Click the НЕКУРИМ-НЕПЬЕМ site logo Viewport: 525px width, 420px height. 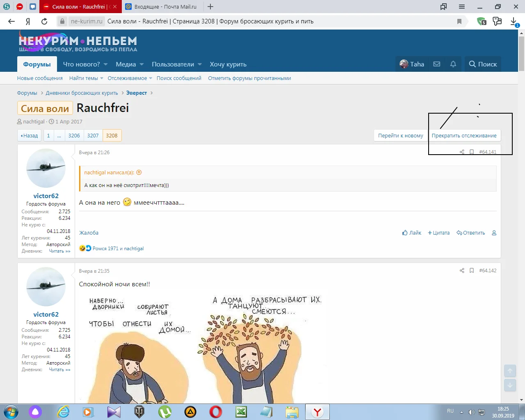click(78, 43)
